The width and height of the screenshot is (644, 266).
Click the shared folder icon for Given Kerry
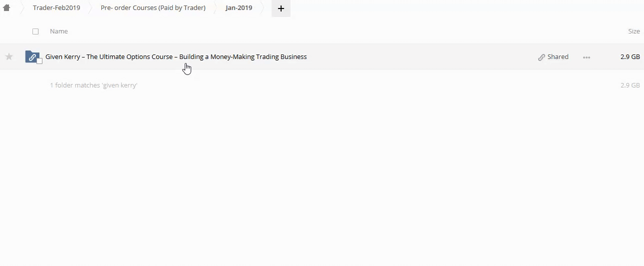pos(32,57)
